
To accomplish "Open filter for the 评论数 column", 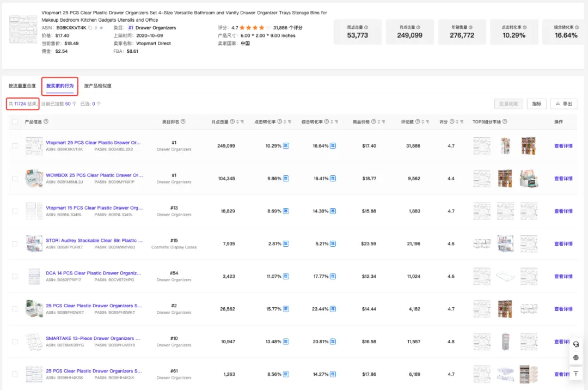I will 427,121.
